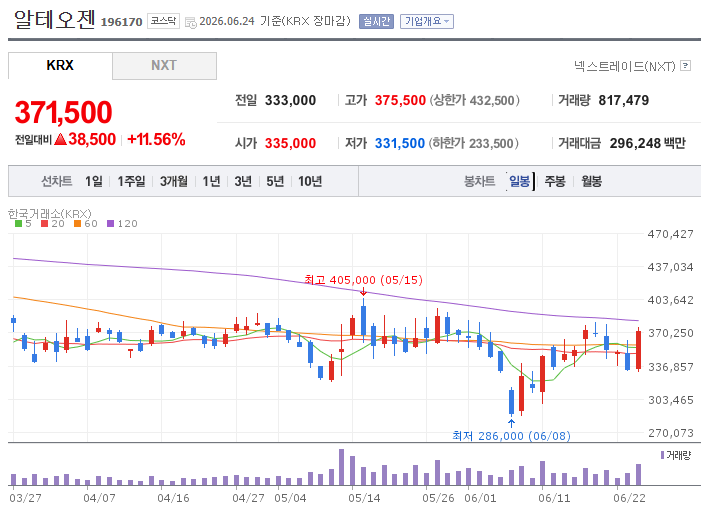The height and width of the screenshot is (509, 701).
Task: Click the 실시간 button
Action: (x=376, y=21)
